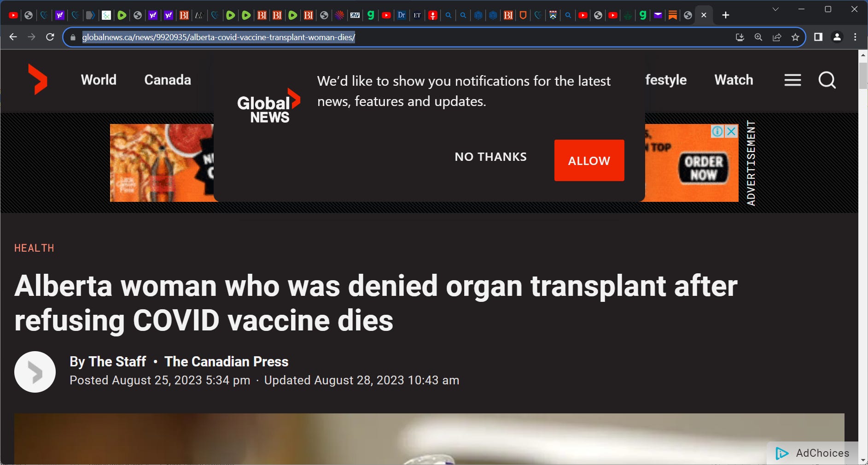The height and width of the screenshot is (465, 868).
Task: Toggle the browser side panel icon
Action: (818, 37)
